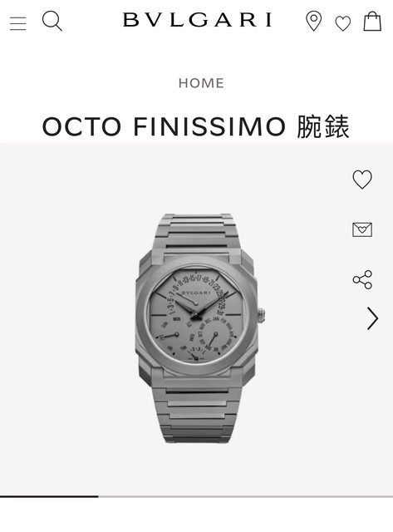Zoom into the grey watch dial
The height and width of the screenshot is (532, 393).
pyautogui.click(x=195, y=316)
